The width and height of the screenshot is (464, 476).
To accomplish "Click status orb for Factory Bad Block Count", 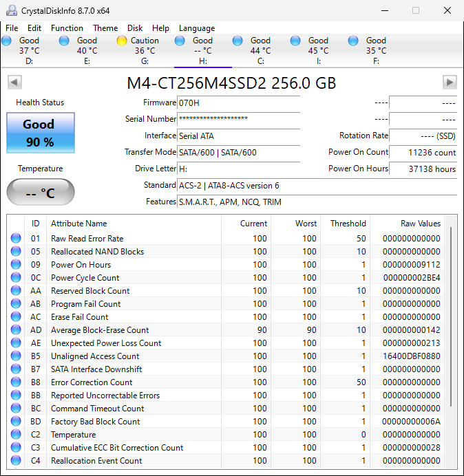I will coord(16,421).
